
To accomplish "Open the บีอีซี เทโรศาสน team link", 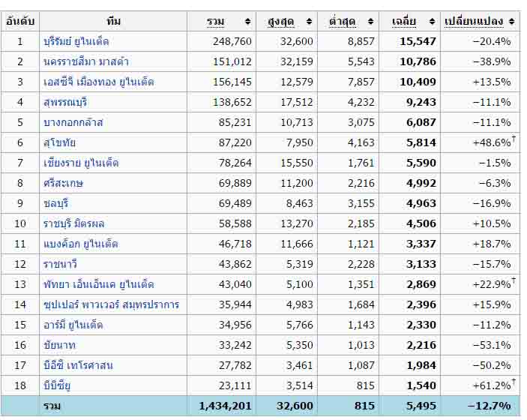I will 78,365.
